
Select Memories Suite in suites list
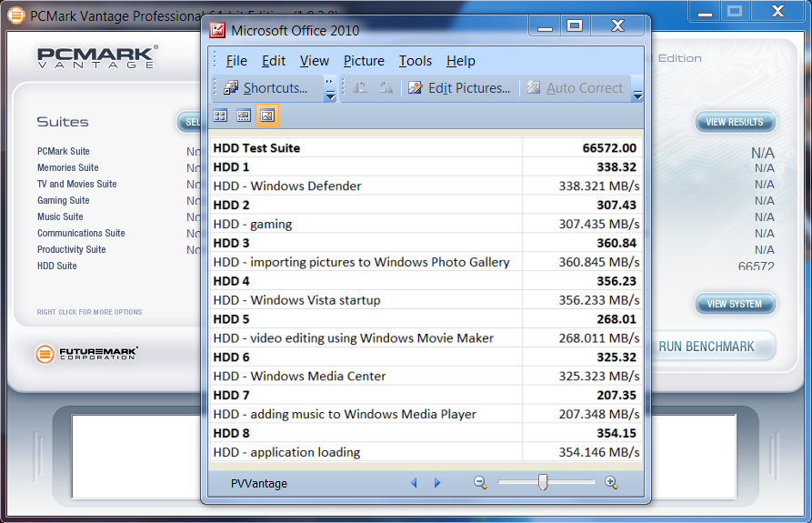click(68, 167)
